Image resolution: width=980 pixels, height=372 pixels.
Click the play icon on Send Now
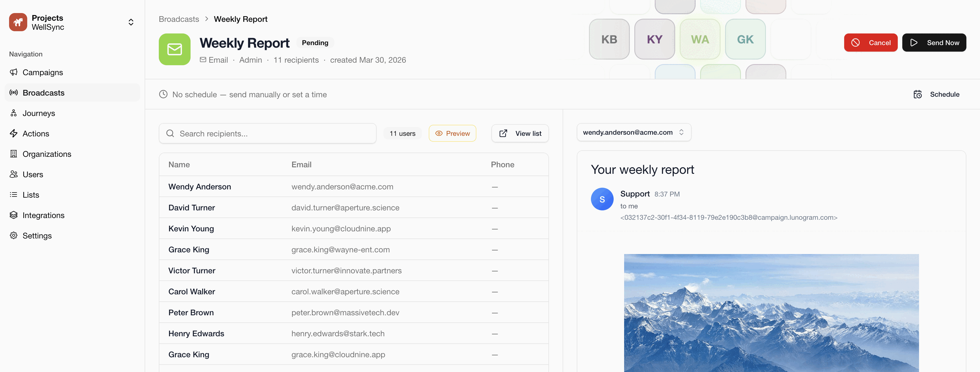914,43
